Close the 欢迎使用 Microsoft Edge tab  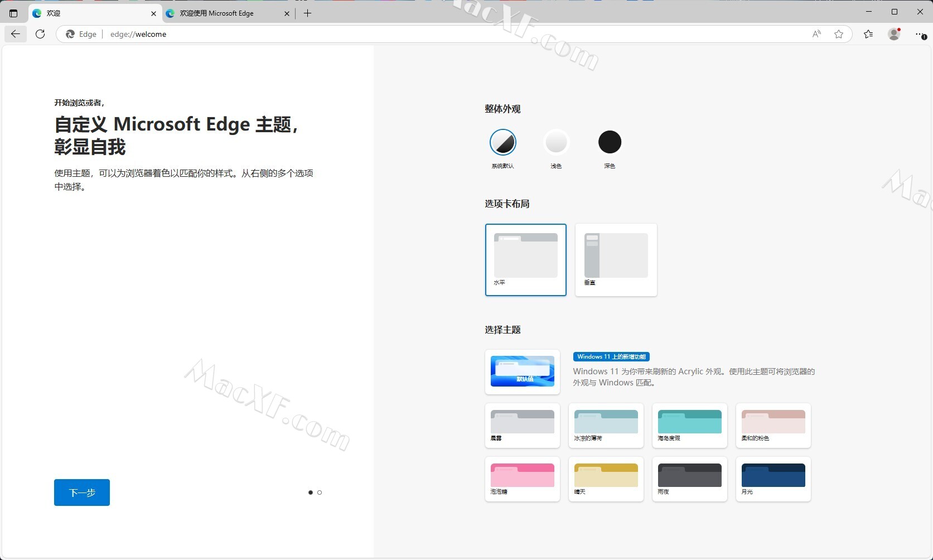coord(287,13)
